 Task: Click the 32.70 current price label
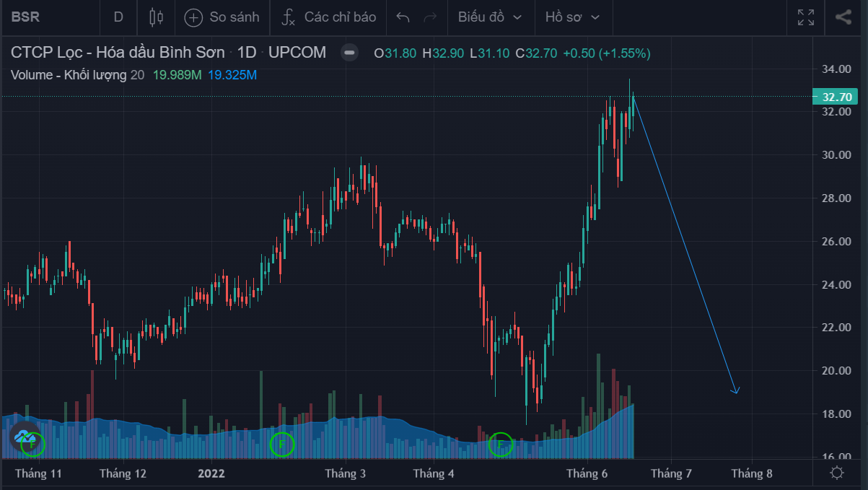pos(837,97)
